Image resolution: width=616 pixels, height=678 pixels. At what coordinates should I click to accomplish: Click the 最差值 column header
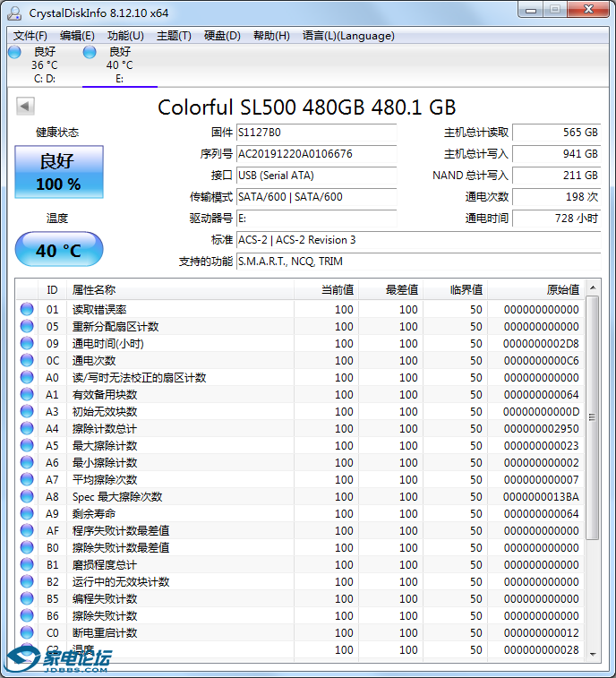point(390,289)
